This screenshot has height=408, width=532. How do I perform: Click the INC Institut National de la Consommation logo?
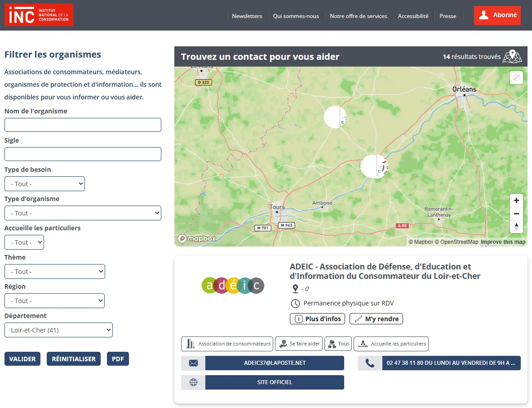[39, 15]
